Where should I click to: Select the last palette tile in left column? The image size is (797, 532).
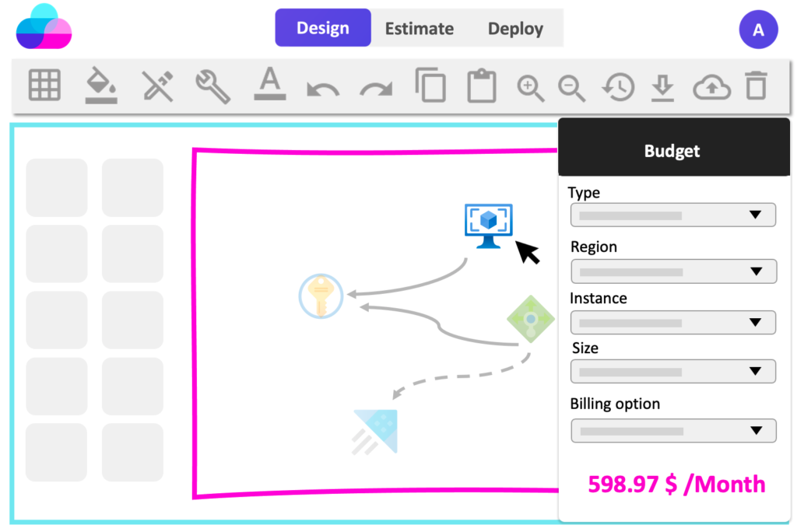pyautogui.click(x=56, y=452)
